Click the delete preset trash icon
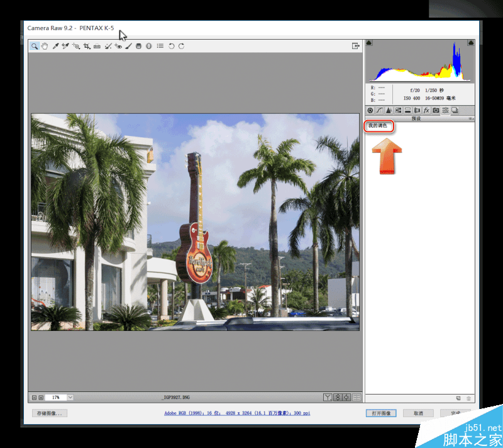Viewport: 503px width, 448px height. point(468,398)
